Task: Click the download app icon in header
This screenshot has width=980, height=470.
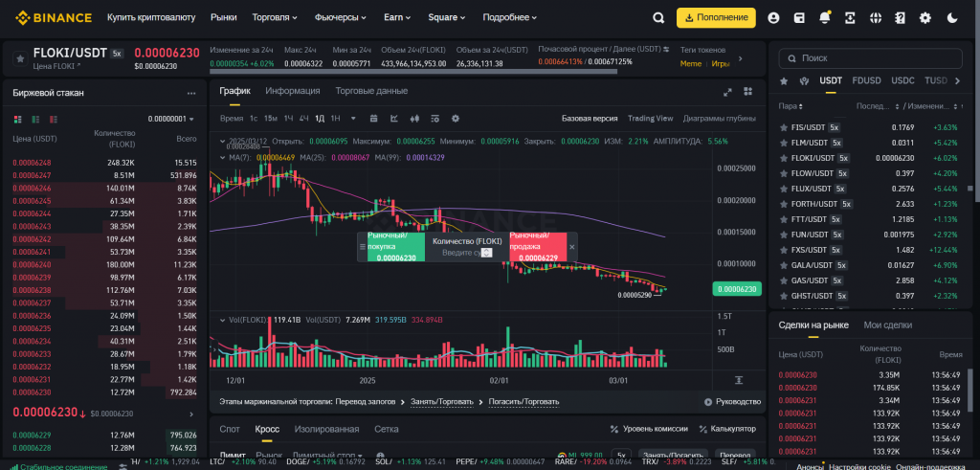Action: pos(850,18)
